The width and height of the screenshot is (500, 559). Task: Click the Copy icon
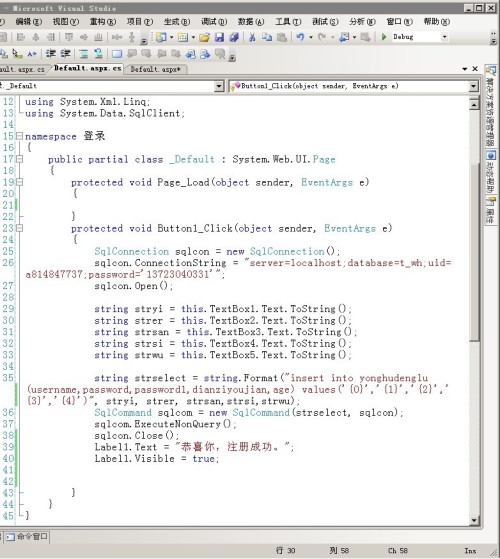(x=267, y=37)
